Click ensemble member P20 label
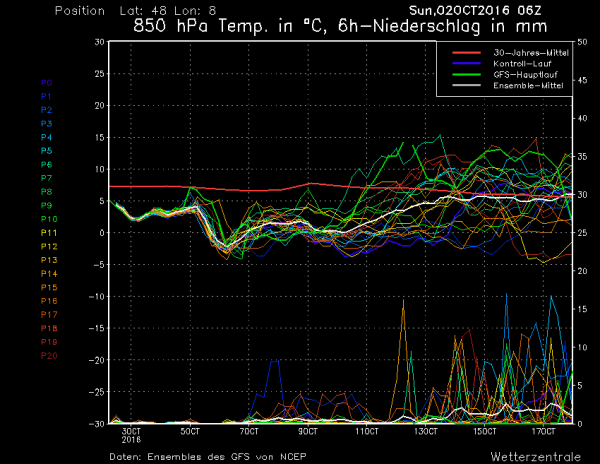600x464 pixels. point(49,355)
